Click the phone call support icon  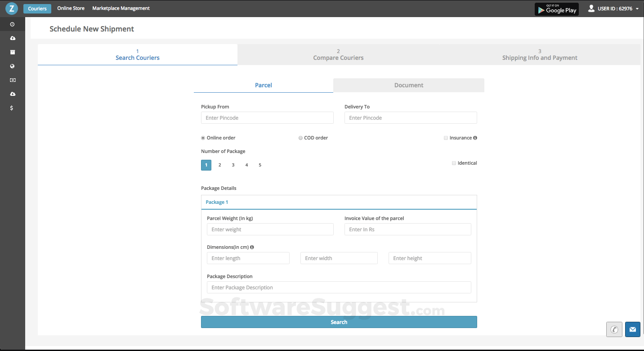[614, 329]
